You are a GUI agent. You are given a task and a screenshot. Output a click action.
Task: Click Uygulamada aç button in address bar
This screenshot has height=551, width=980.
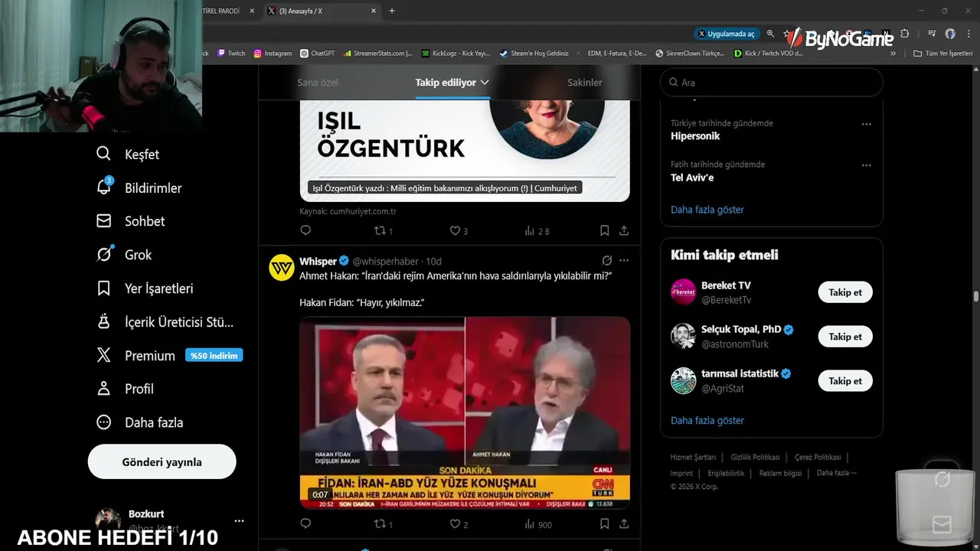click(x=727, y=34)
